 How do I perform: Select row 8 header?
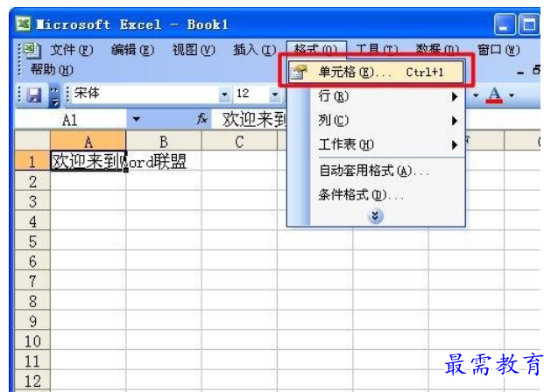click(x=32, y=301)
